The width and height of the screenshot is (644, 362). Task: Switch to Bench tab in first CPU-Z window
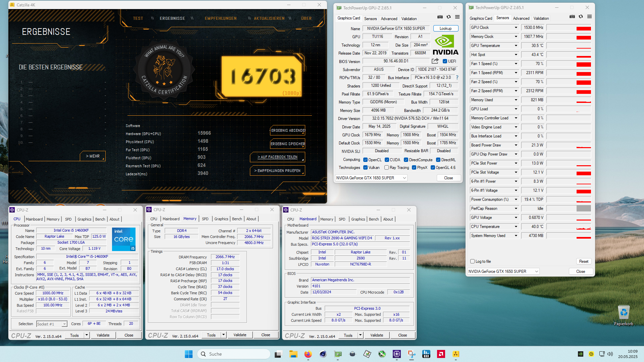pos(100,219)
